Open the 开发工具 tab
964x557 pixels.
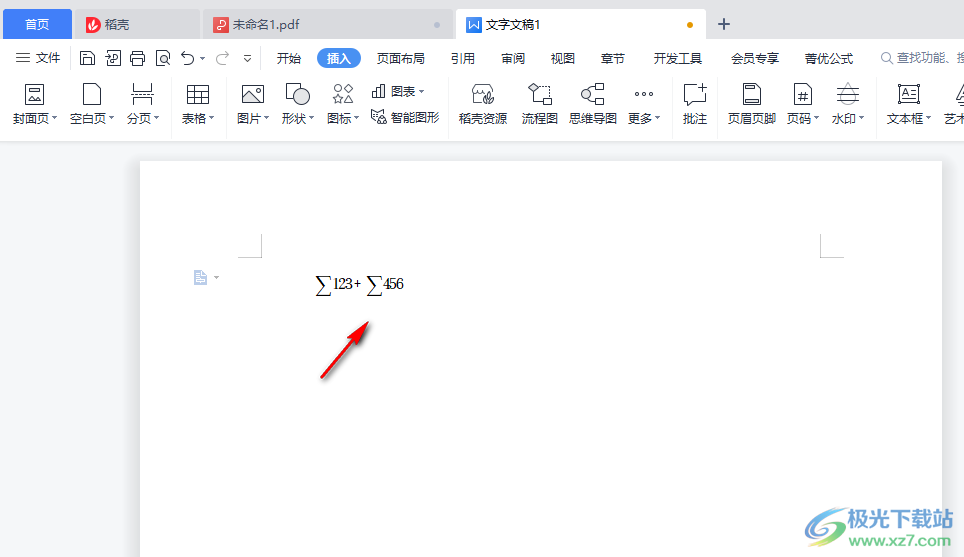[x=678, y=58]
